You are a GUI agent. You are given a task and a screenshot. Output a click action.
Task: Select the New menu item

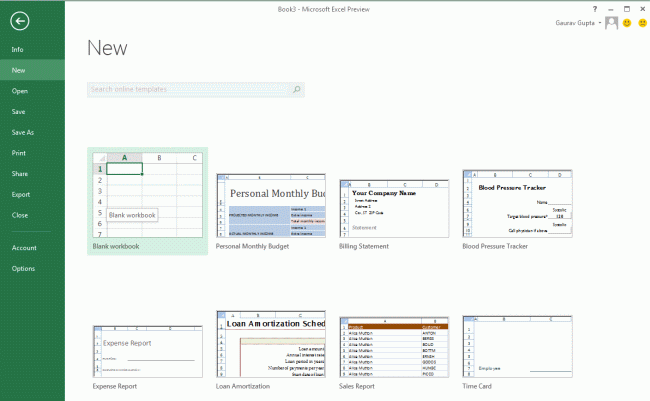tap(32, 70)
